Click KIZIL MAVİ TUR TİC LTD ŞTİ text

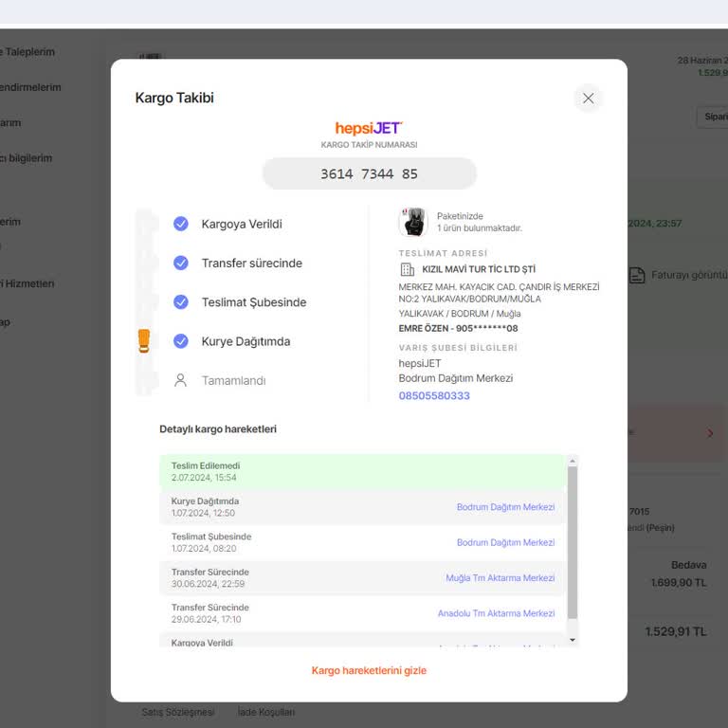click(x=479, y=269)
